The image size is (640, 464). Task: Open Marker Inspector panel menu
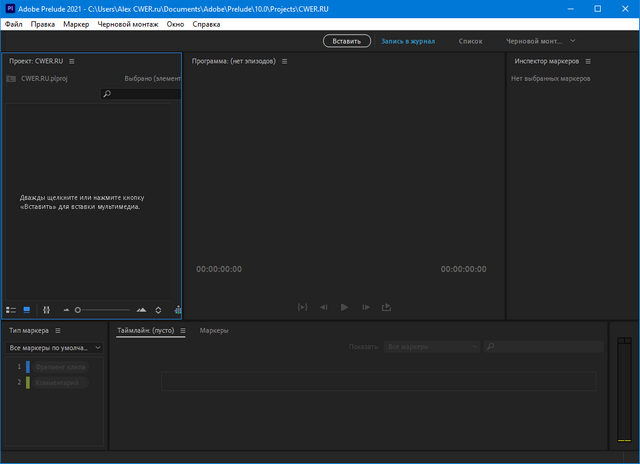click(x=588, y=61)
